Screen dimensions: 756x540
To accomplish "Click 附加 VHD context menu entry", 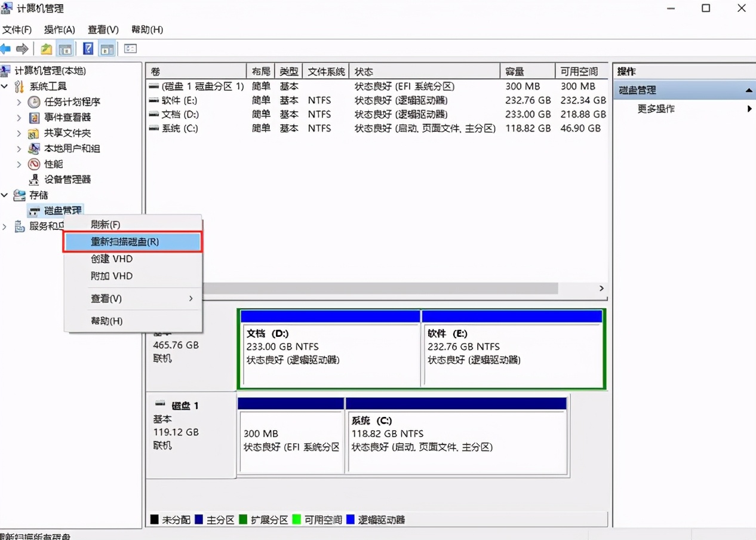I will tap(111, 276).
